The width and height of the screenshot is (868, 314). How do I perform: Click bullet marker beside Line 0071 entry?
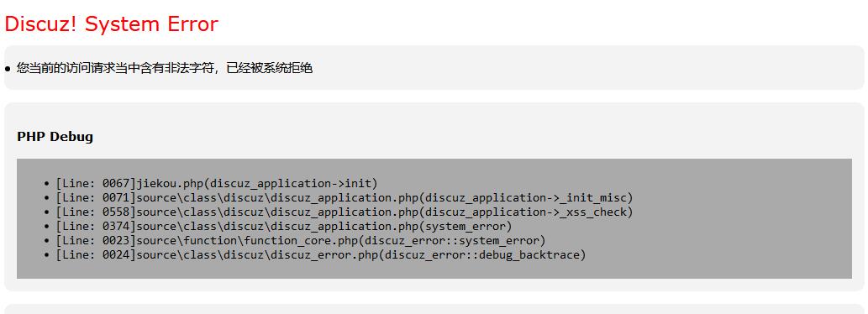point(46,198)
